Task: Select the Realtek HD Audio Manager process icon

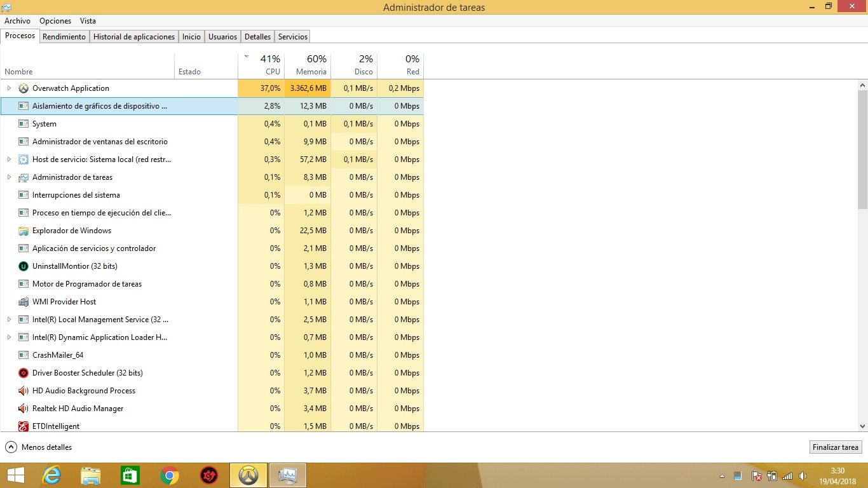Action: [24, 409]
